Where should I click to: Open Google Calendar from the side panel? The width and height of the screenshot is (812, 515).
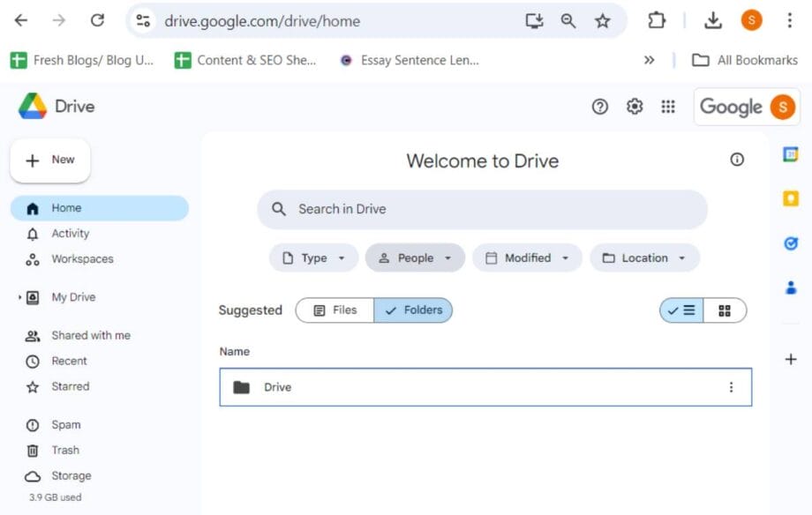pos(790,156)
